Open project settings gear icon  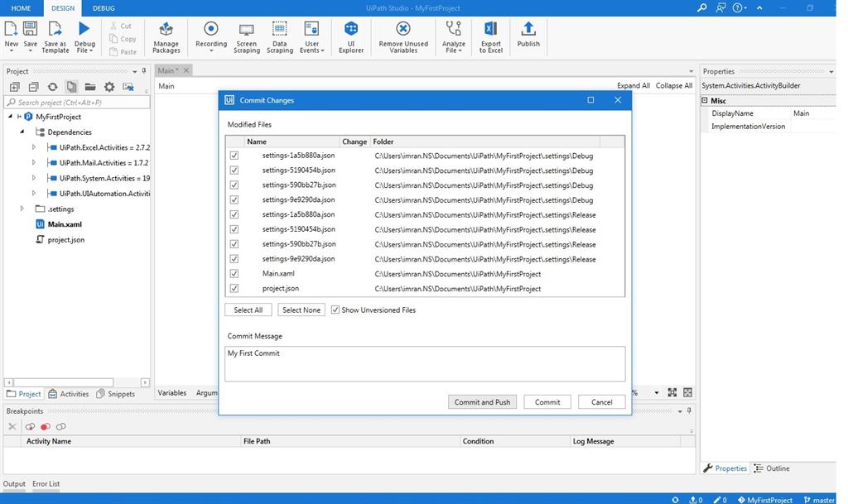coord(109,87)
